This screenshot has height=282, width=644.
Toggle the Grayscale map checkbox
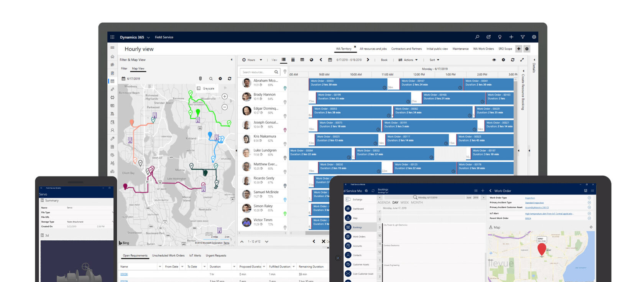(199, 88)
